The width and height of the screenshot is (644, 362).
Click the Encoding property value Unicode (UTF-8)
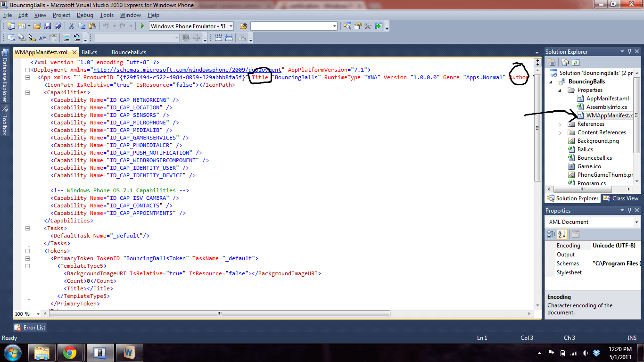click(614, 246)
